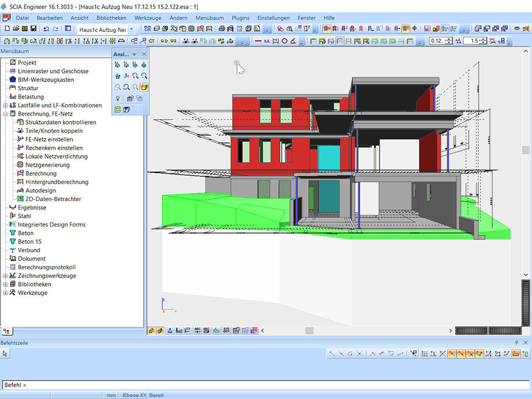Select Netzgenerierung in the tree
The image size is (532, 399).
pos(47,165)
